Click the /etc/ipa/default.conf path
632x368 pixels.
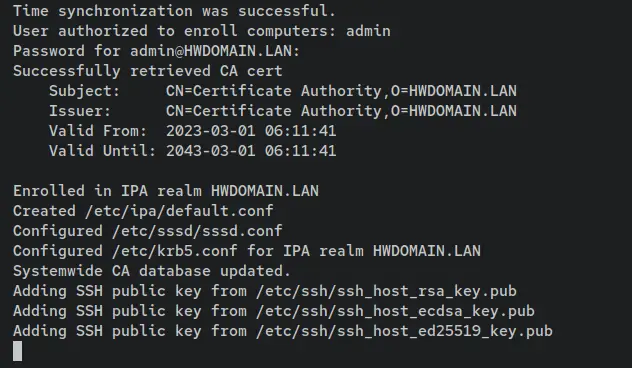179,211
